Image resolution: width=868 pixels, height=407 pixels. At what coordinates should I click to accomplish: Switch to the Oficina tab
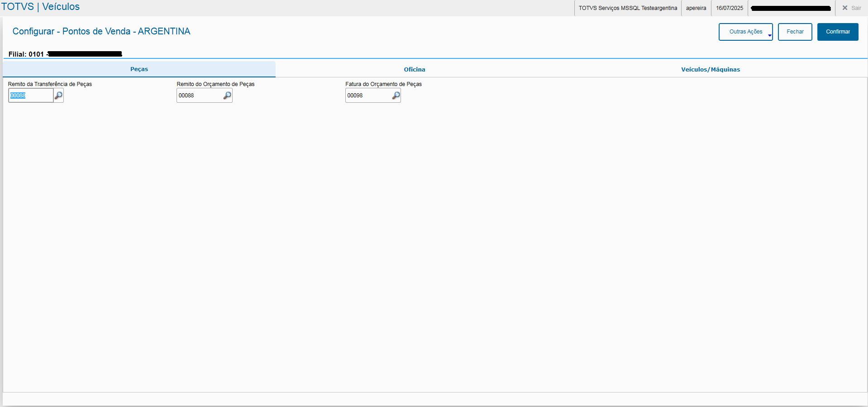pos(415,69)
